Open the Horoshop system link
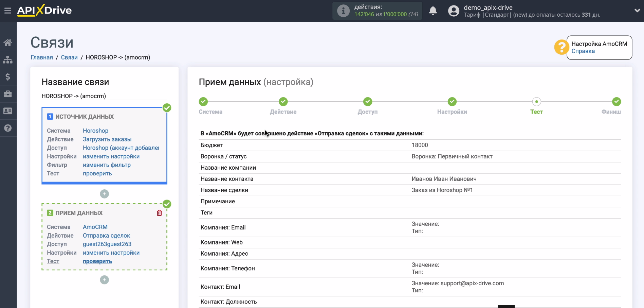644x308 pixels. point(95,131)
